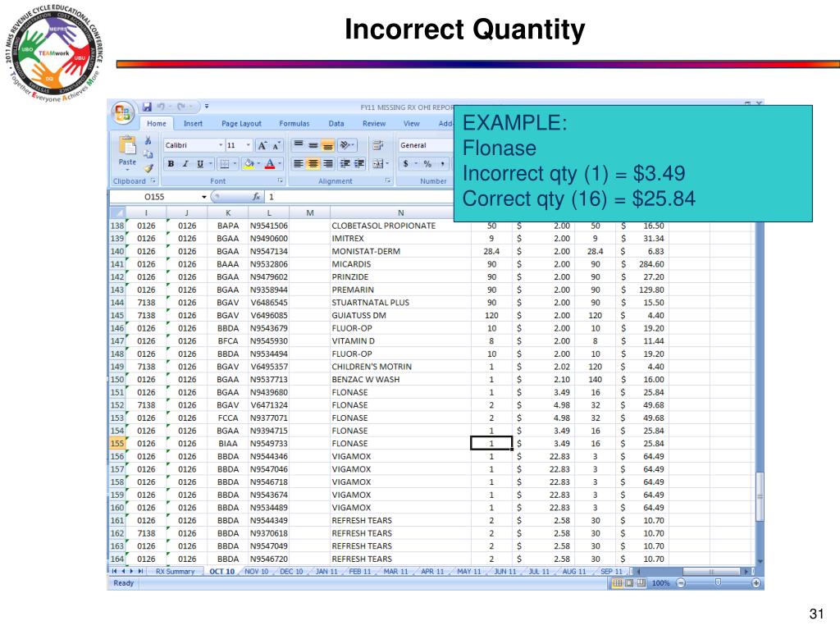The width and height of the screenshot is (840, 630).
Task: Top-align the cell contents
Action: tap(299, 145)
